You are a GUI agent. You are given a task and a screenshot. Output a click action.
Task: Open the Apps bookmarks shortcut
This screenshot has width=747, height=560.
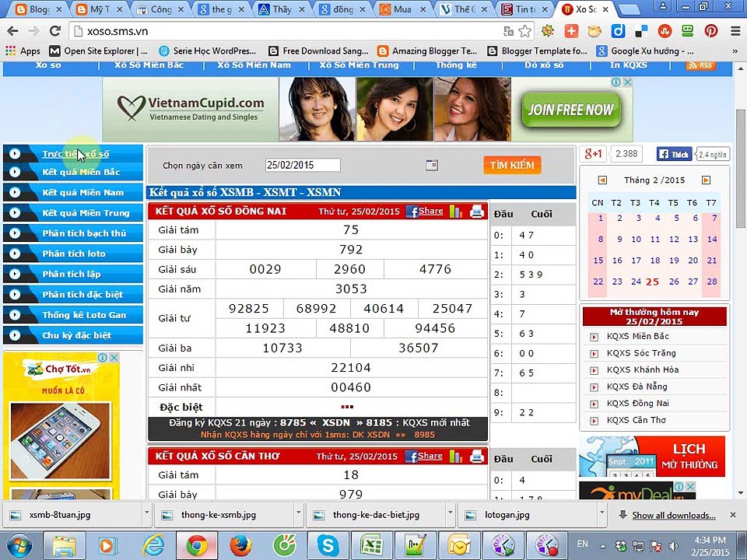[x=23, y=51]
